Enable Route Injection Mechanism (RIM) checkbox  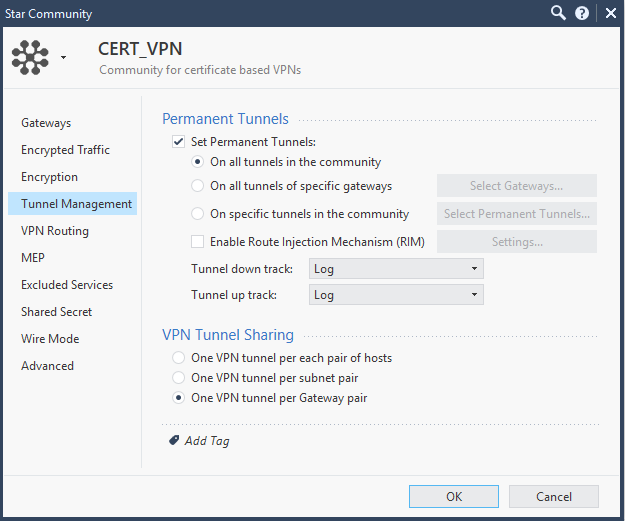pos(198,241)
